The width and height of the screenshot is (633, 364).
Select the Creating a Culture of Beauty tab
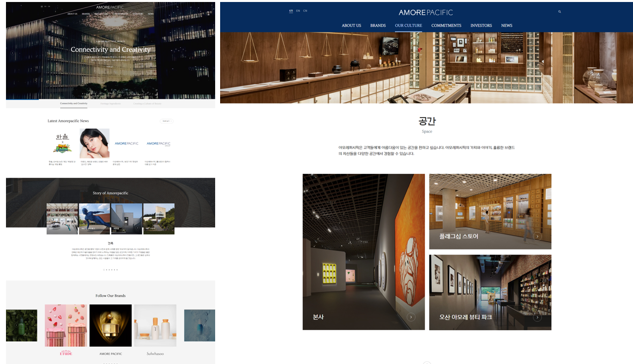coord(147,104)
